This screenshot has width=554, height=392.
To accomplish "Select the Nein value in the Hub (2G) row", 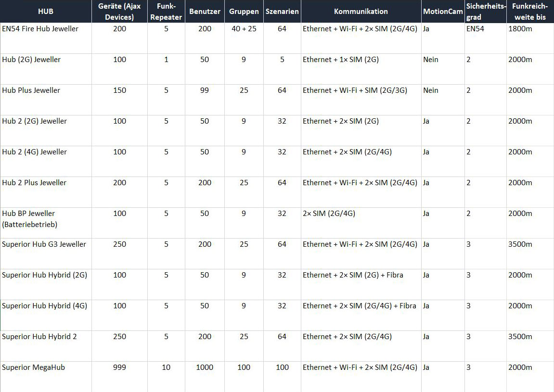I will [430, 60].
